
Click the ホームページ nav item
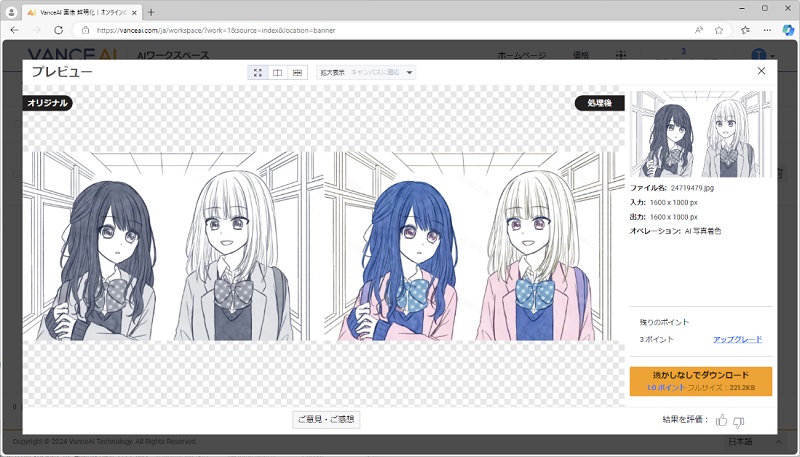[x=521, y=55]
